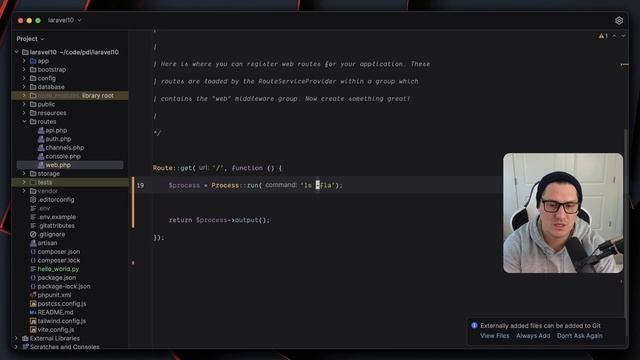Click the Process class name in code
The height and width of the screenshot is (360, 640).
225,185
